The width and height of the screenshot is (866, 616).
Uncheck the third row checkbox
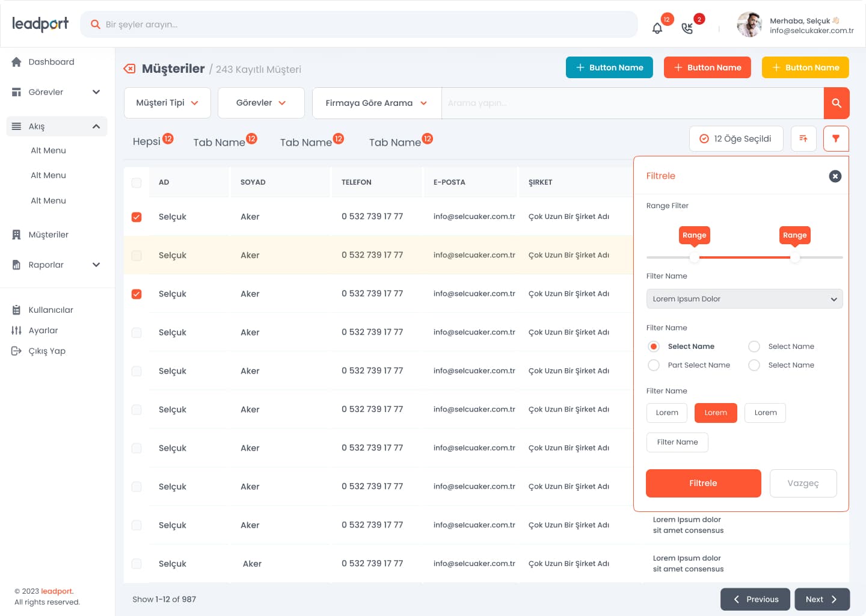pos(137,294)
